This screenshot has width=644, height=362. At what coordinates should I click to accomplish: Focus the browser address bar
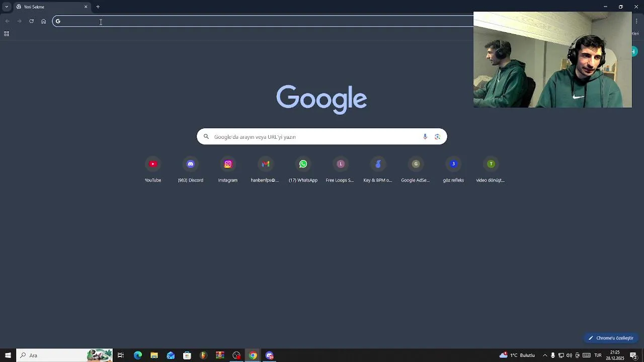coord(263,21)
